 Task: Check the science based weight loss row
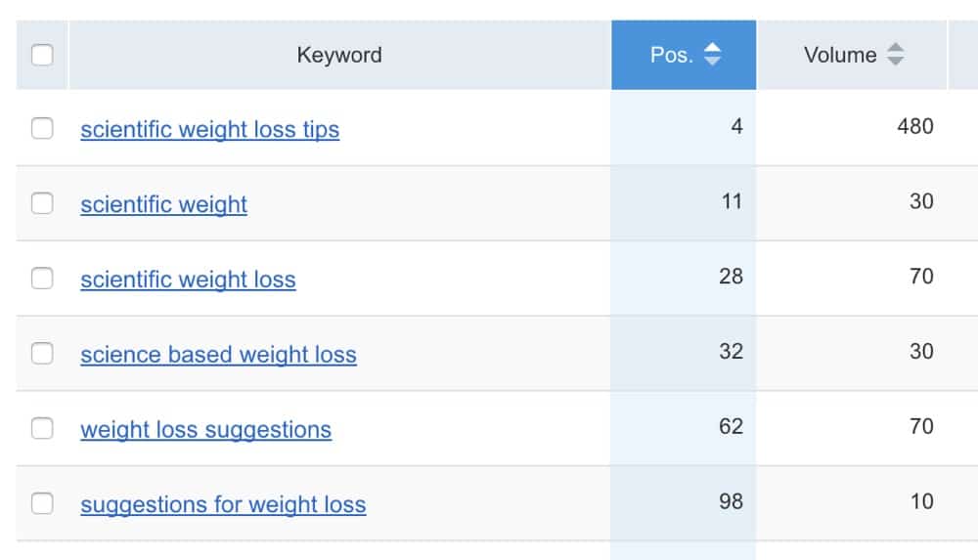point(42,354)
